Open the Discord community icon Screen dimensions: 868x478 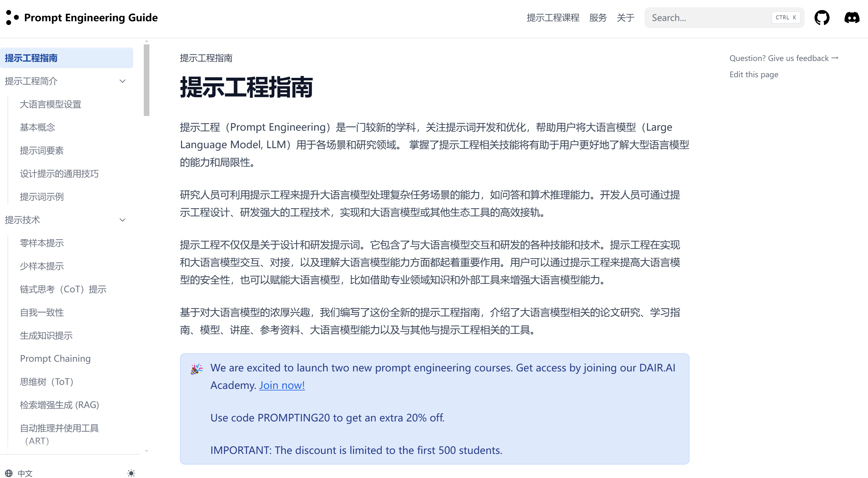point(851,18)
